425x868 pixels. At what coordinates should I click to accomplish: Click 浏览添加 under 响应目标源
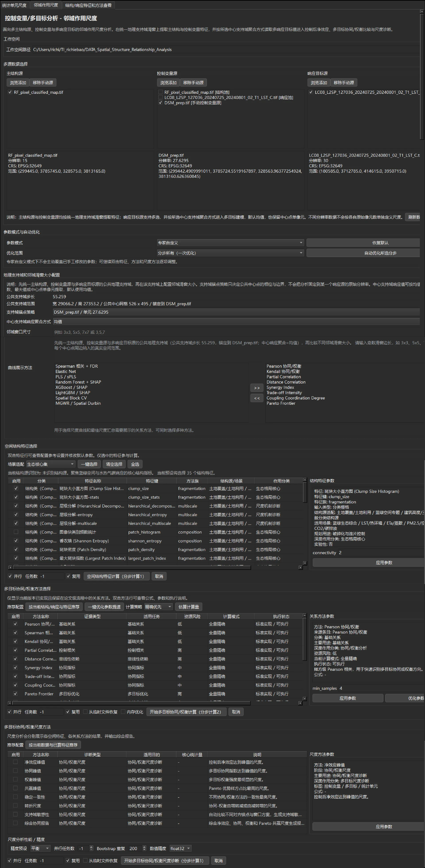click(319, 82)
